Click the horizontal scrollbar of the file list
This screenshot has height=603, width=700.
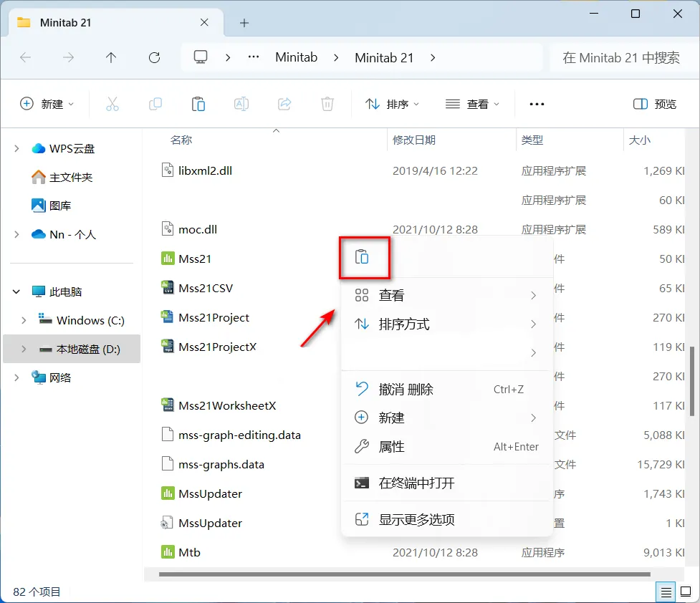405,574
